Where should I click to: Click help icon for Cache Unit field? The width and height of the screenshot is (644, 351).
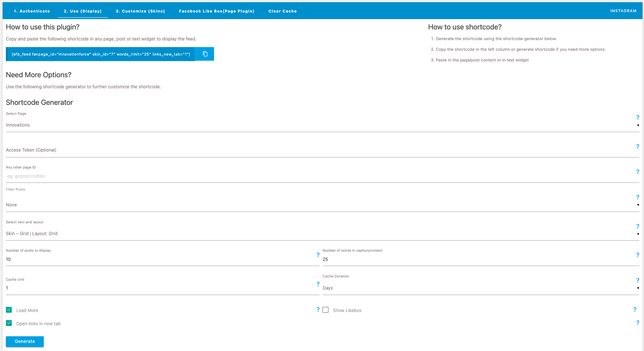[318, 284]
